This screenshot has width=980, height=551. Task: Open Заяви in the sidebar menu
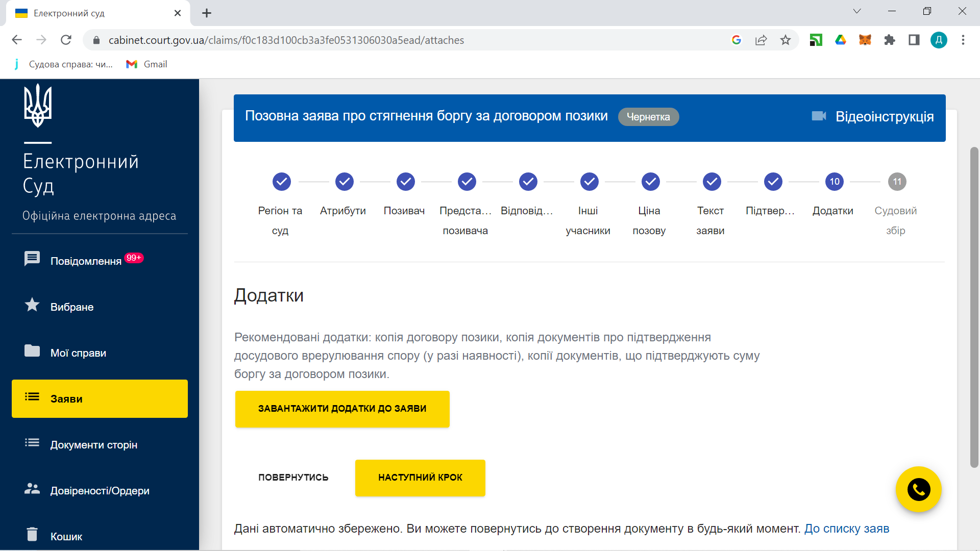point(100,399)
